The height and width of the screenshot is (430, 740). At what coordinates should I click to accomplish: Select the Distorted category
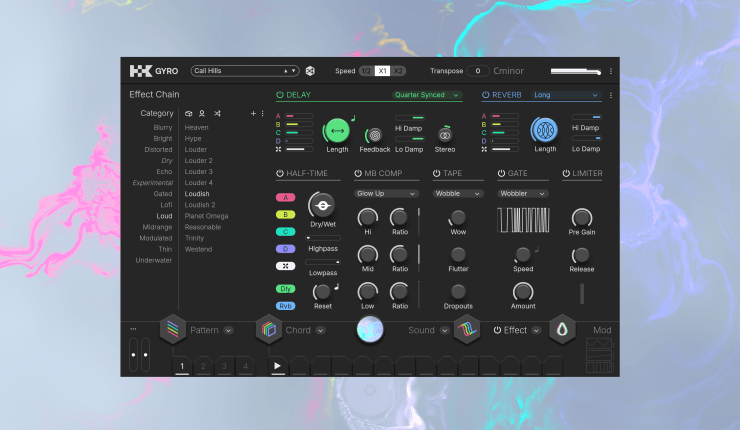[158, 150]
